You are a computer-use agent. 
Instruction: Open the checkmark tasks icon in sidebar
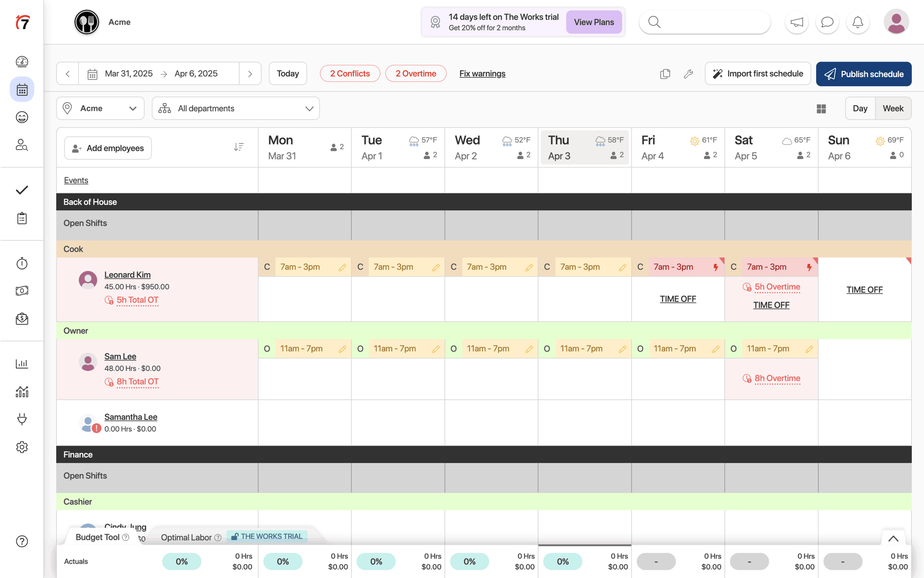point(22,190)
